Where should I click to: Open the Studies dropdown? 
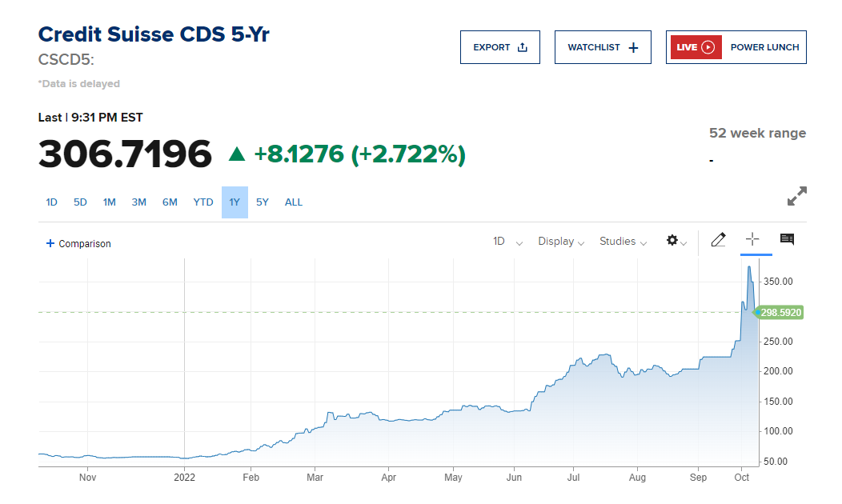pos(623,242)
